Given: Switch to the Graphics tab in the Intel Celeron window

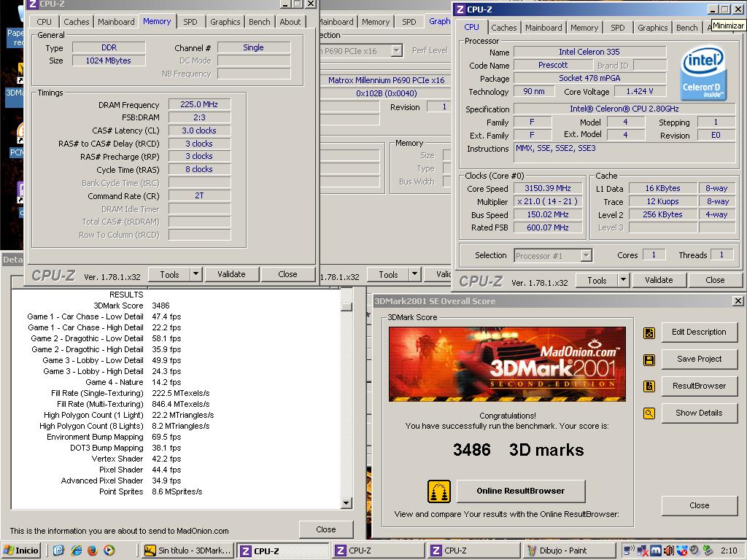Looking at the screenshot, I should [653, 28].
